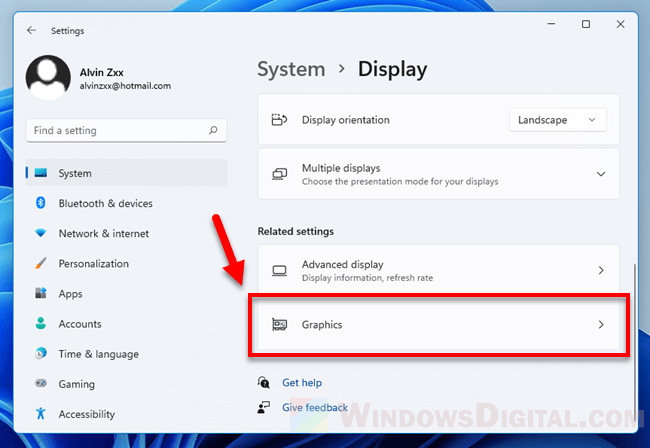Image resolution: width=650 pixels, height=448 pixels.
Task: Click 'Choose the presentation mode for your displays'
Action: (400, 182)
